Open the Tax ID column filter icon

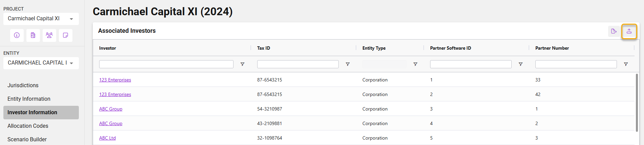348,64
